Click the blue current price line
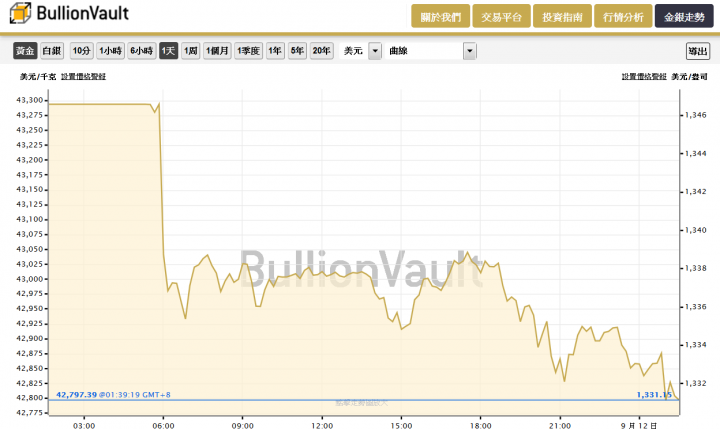Viewport: 720px width, 429px height. 364,400
